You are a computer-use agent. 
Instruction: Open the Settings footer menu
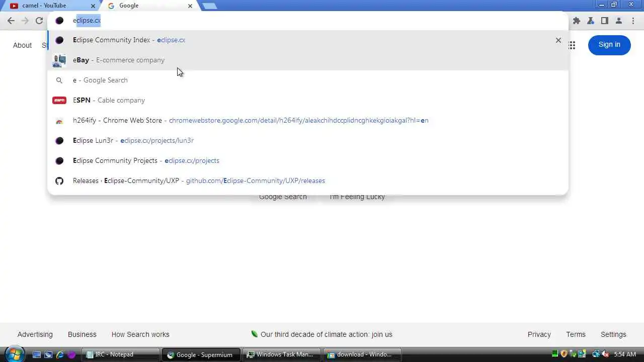613,334
